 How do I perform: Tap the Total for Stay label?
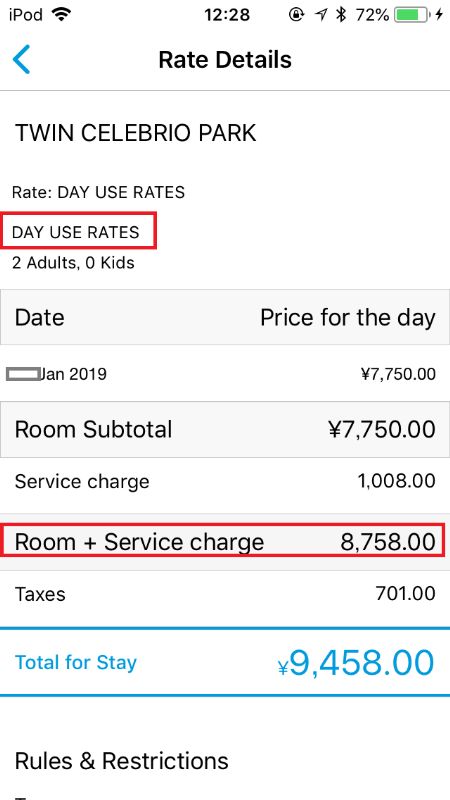pos(76,662)
